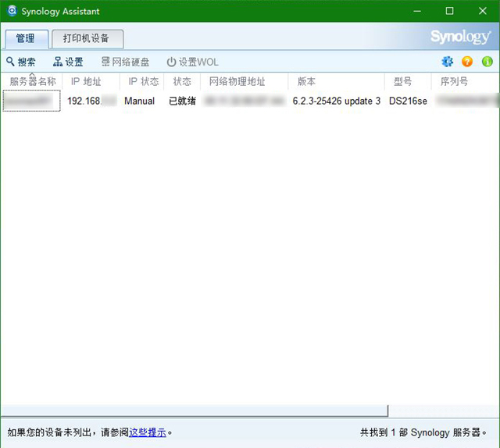500x448 pixels.
Task: Click status text 共找到 1 部 Synology 服务器
Action: (x=423, y=432)
